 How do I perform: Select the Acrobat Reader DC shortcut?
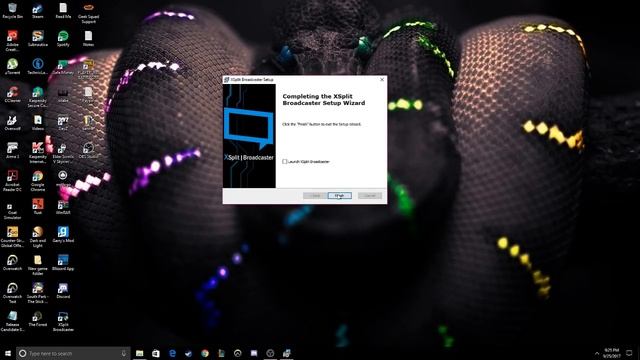point(12,181)
